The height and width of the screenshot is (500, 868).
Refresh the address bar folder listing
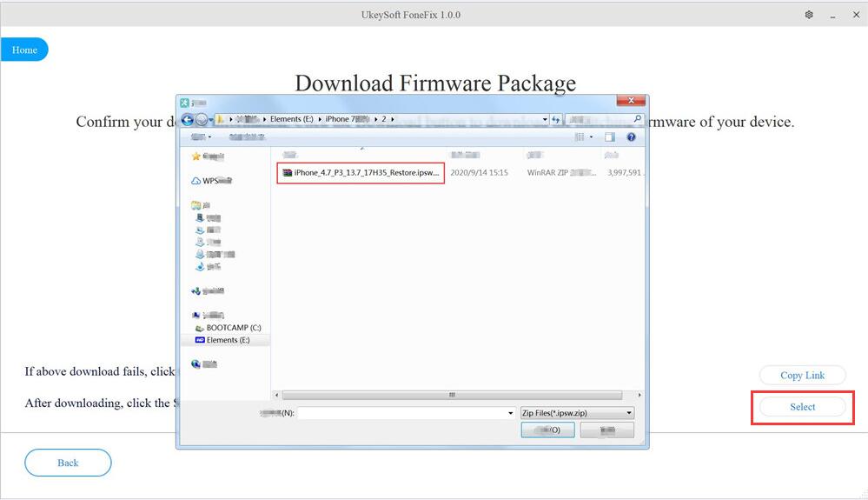pos(555,119)
